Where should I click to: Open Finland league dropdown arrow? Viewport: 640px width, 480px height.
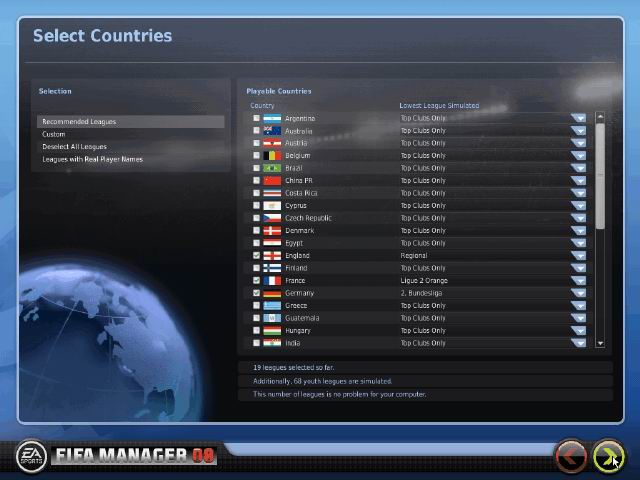tap(578, 268)
